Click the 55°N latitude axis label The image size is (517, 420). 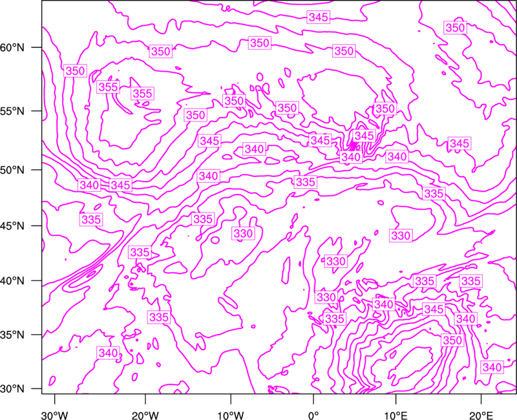pyautogui.click(x=12, y=110)
